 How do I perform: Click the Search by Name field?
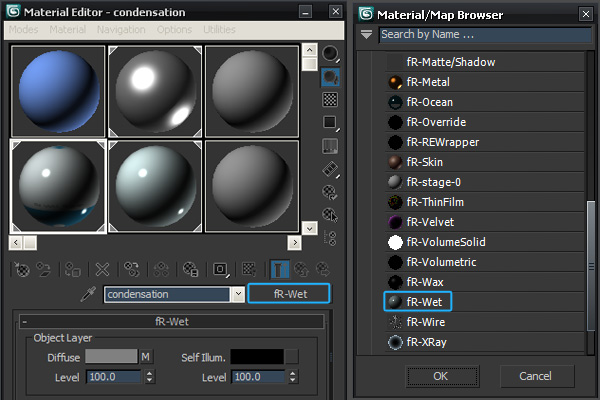pos(485,34)
